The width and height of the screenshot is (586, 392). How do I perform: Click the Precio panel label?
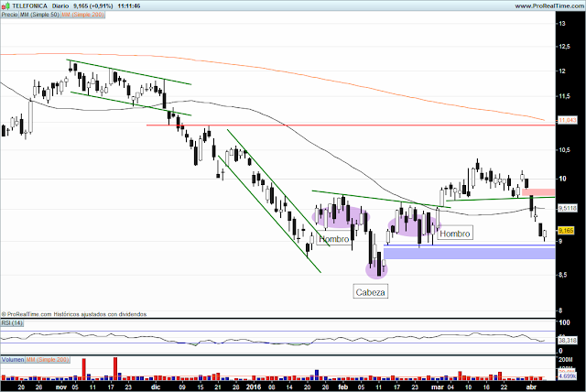point(9,15)
